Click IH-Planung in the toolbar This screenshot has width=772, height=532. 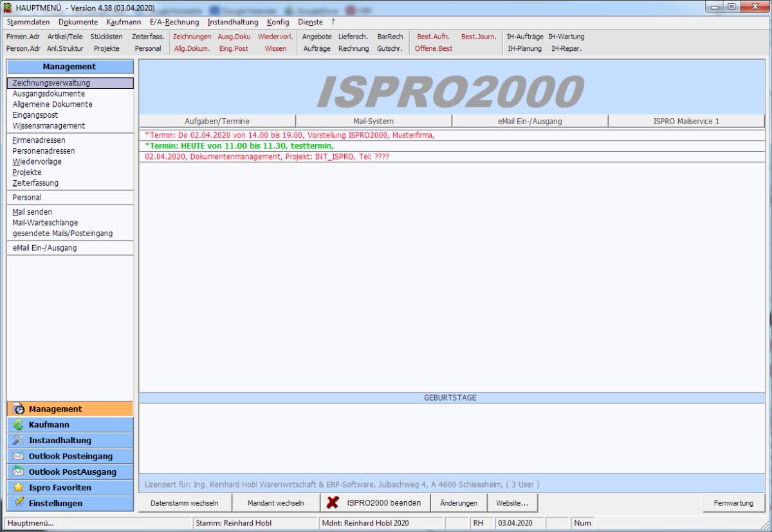525,48
